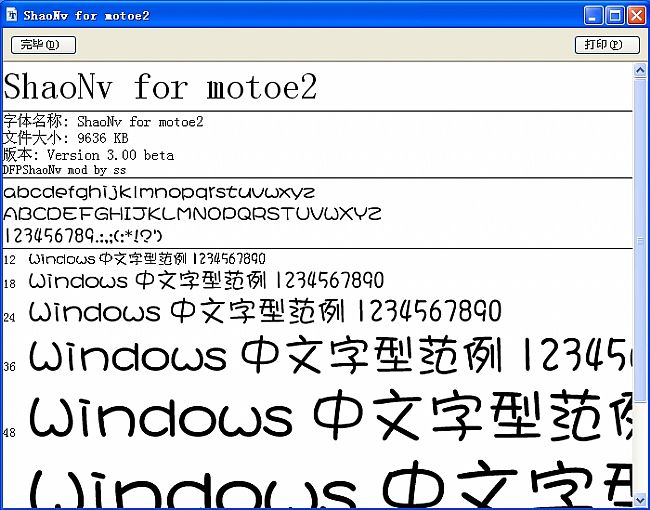Click the '版本: Version 3.00 beta' line
This screenshot has height=510, width=650.
click(x=88, y=155)
